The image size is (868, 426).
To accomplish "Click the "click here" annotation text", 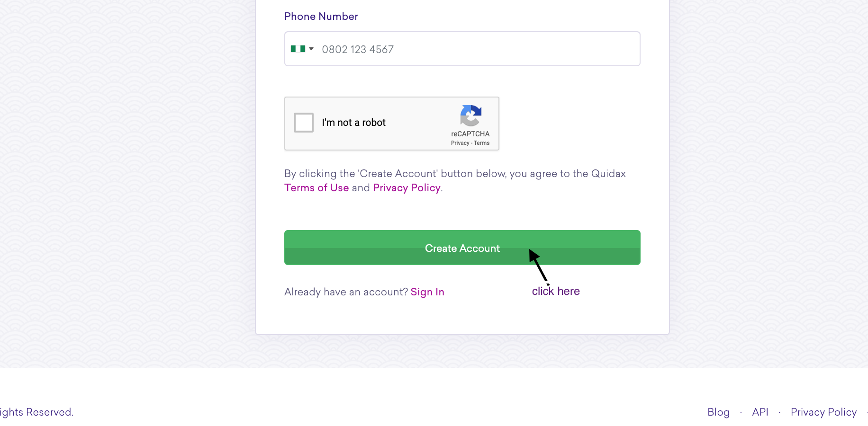I will coord(556,291).
